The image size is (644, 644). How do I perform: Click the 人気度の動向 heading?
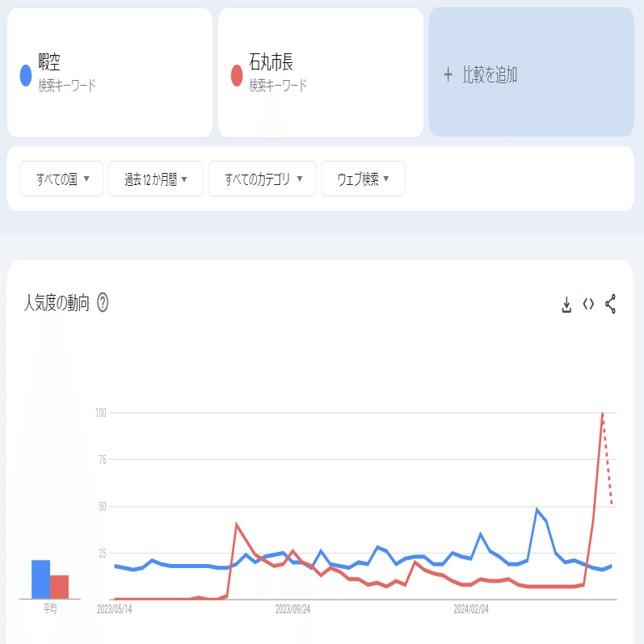tap(57, 303)
